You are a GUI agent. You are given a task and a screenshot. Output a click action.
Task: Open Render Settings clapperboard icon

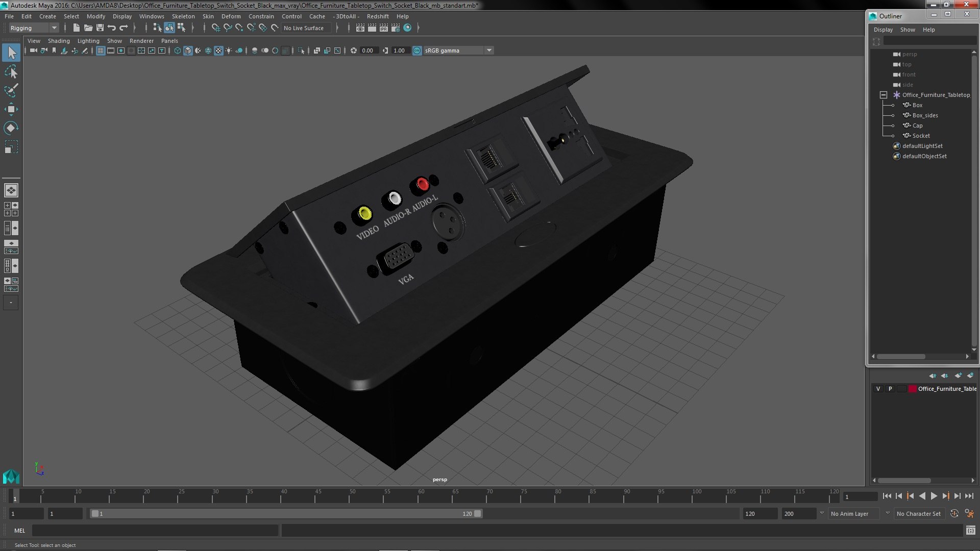[x=395, y=28]
